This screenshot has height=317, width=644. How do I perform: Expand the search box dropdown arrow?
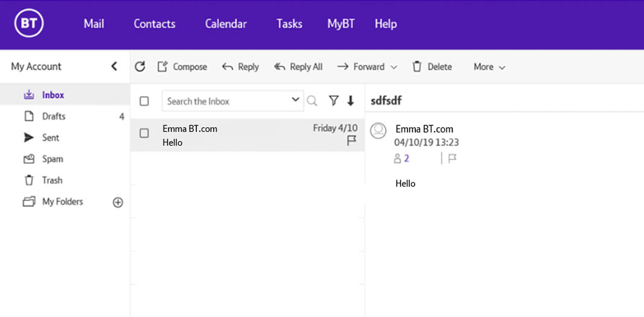295,100
